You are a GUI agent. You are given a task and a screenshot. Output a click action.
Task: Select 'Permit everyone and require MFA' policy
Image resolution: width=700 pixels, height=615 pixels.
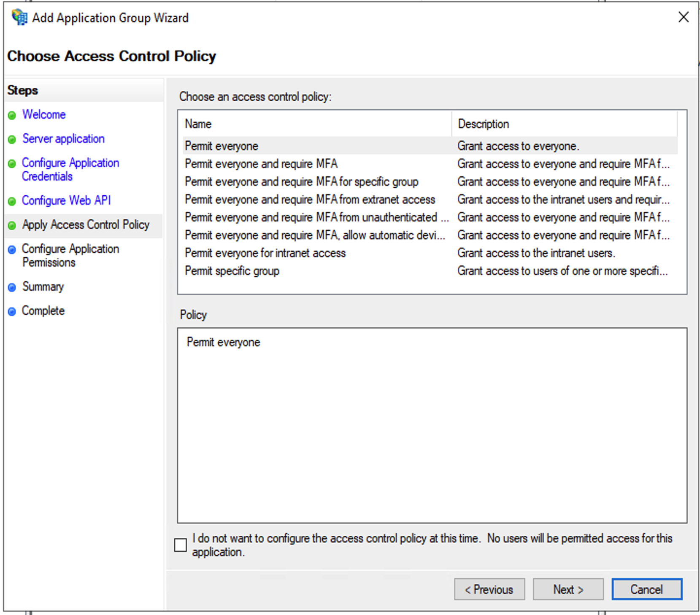[x=261, y=164]
